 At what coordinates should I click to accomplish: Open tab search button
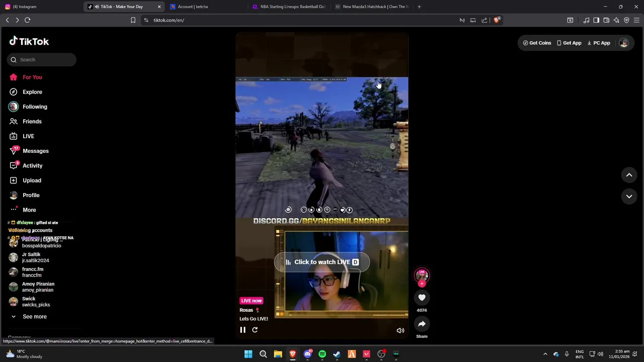[x=570, y=20]
